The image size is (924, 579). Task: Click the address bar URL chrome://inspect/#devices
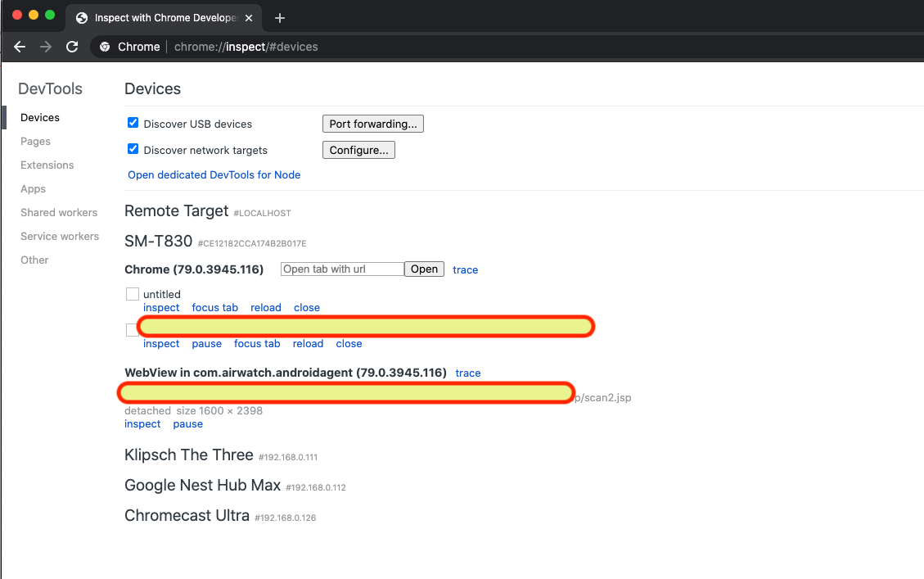click(246, 47)
